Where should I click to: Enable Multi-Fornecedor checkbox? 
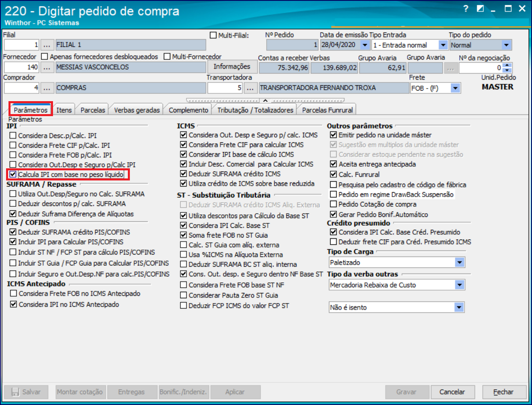point(167,57)
